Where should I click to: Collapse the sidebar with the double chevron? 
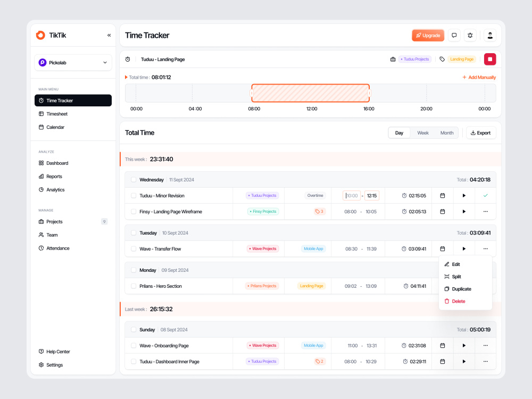109,35
